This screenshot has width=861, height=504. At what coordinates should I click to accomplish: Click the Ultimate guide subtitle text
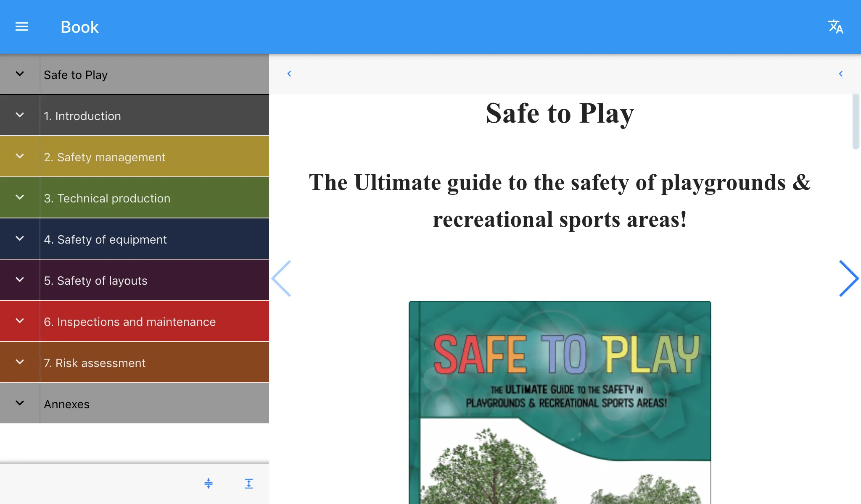[560, 201]
